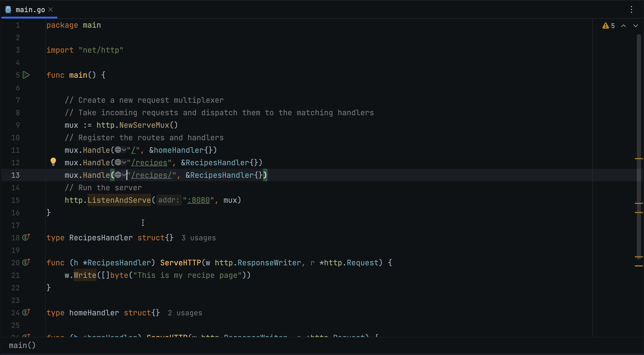Screen dimensions: 644x355
Task: Select the main.go tab
Action: pyautogui.click(x=30, y=10)
